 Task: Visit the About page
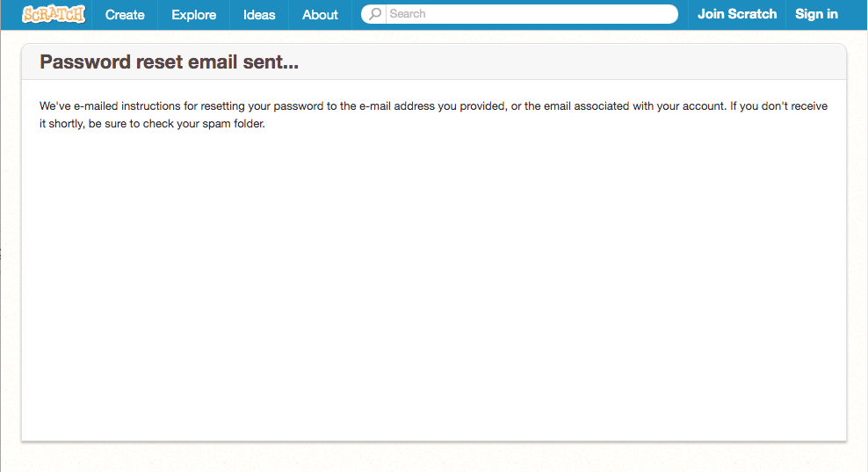click(x=320, y=15)
